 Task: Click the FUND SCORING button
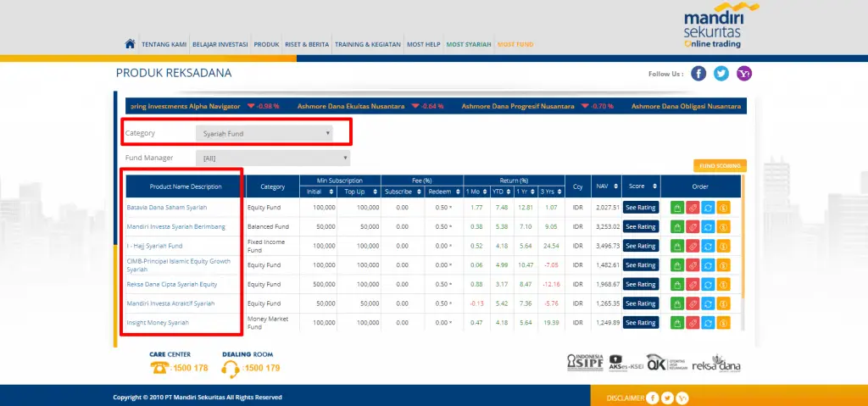coord(720,165)
